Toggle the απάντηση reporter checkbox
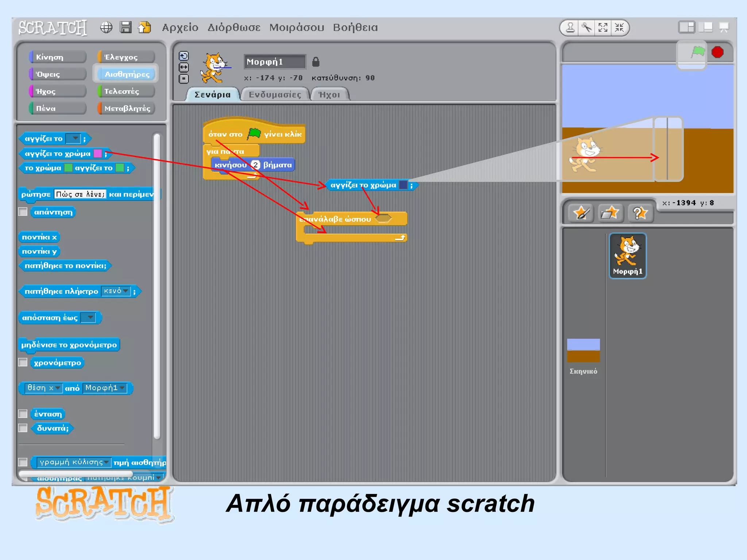This screenshot has width=747, height=560. tap(23, 212)
